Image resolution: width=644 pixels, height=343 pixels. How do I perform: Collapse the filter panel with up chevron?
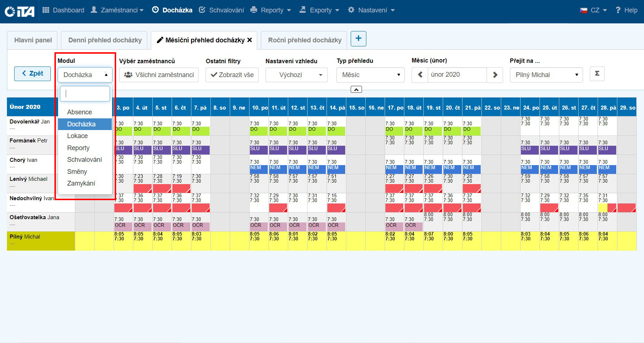point(356,89)
